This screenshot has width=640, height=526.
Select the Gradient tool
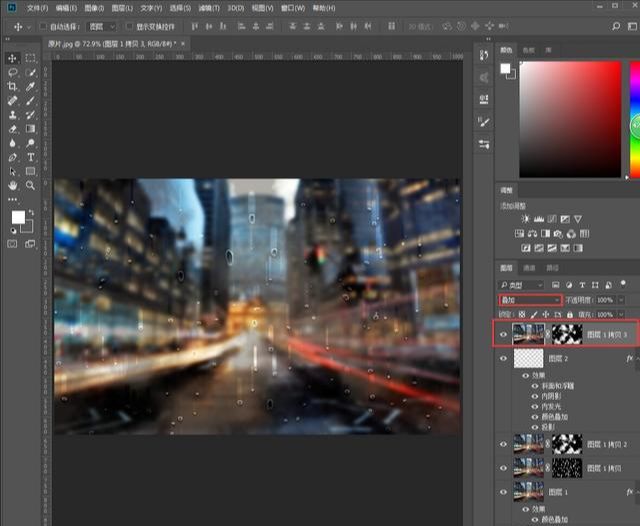[x=30, y=129]
